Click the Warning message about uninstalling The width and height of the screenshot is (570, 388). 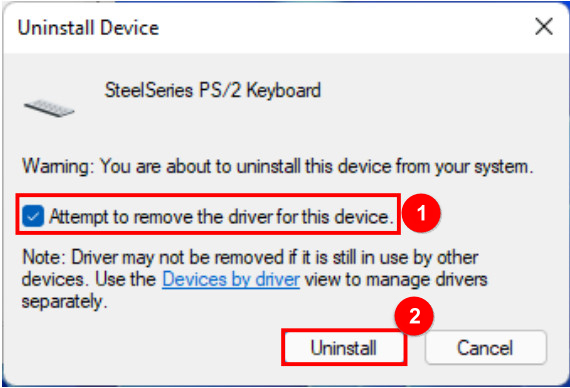point(278,167)
